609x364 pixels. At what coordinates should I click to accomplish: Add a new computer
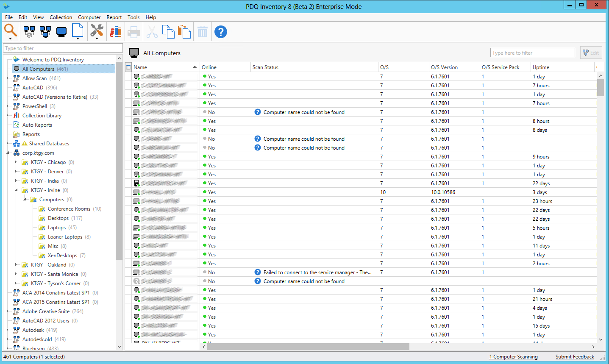(x=61, y=31)
